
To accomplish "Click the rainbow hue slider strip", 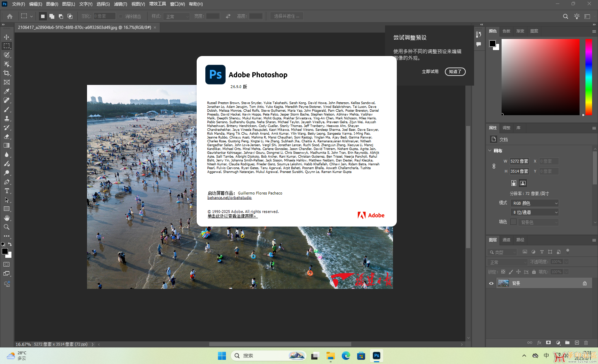I will [589, 77].
